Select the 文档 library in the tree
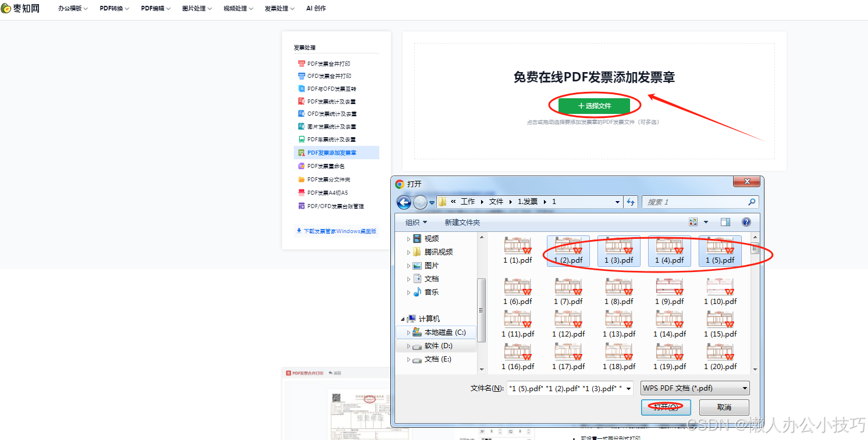Screen dimensions: 868x440 click(x=425, y=278)
